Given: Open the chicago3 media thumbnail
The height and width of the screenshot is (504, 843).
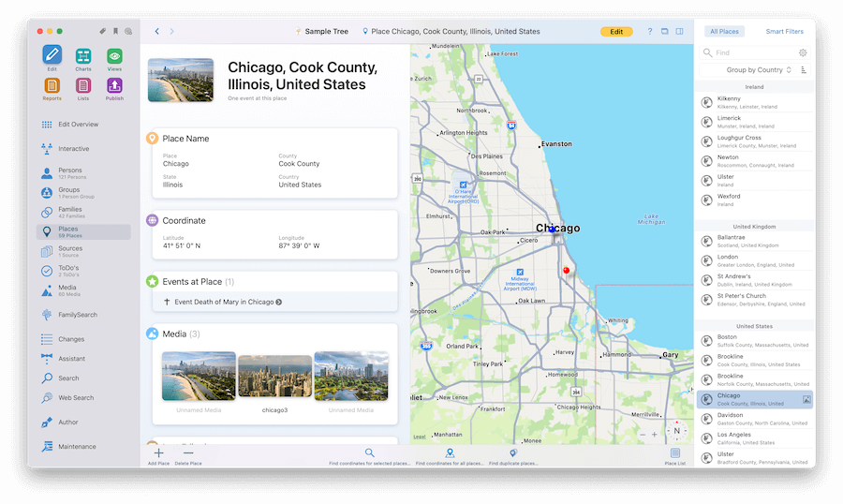Looking at the screenshot, I should 274,376.
